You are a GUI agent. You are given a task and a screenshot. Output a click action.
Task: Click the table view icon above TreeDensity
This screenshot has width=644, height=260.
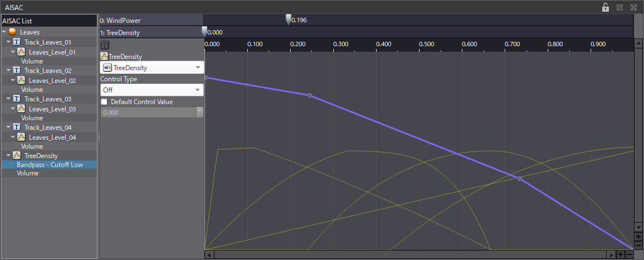coord(105,46)
